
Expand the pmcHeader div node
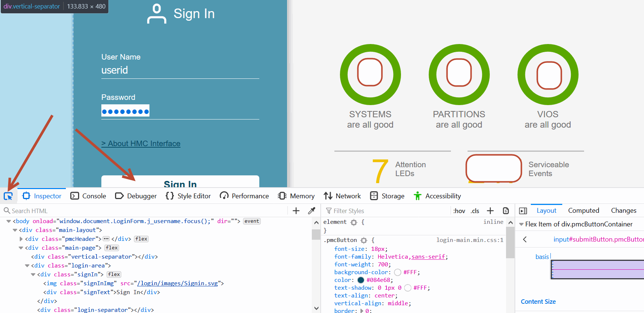[21, 239]
